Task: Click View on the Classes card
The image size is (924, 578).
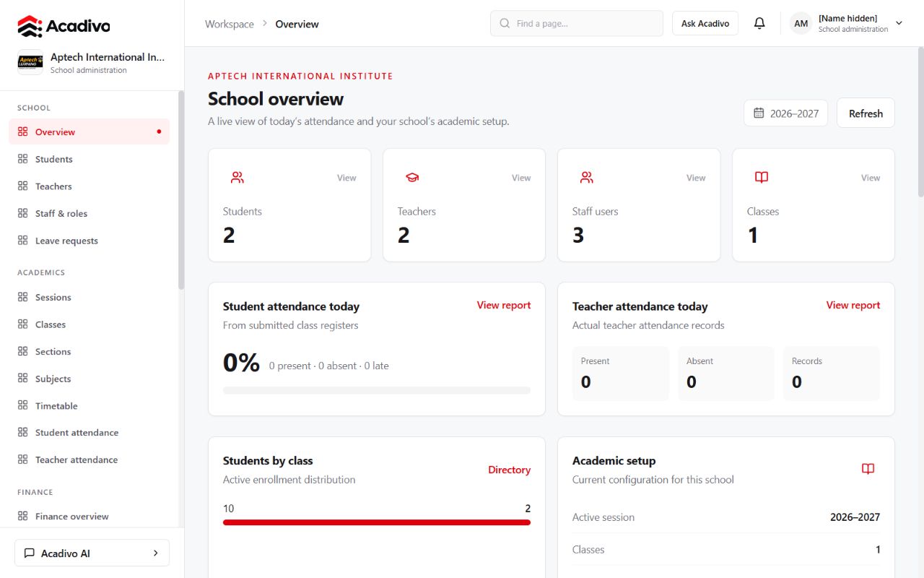Action: tap(871, 178)
